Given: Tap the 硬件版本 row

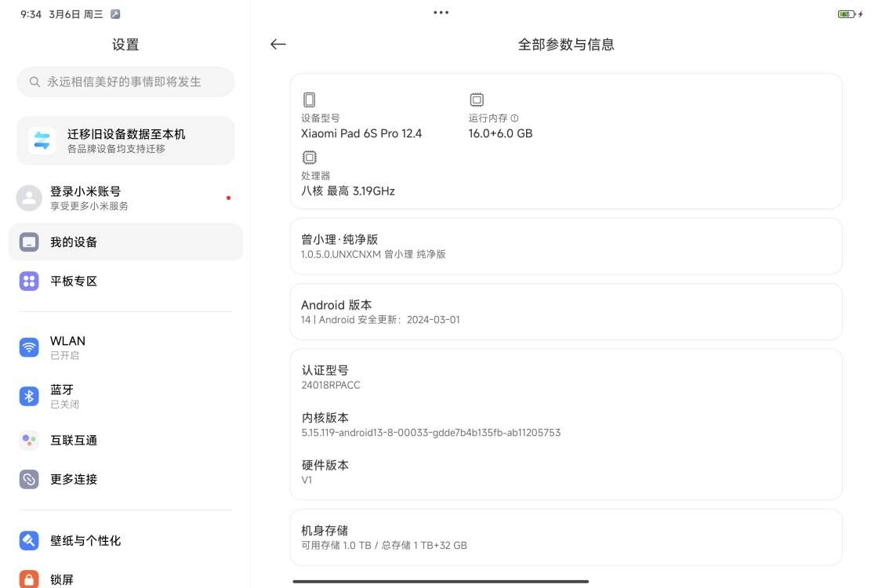Looking at the screenshot, I should click(x=566, y=471).
